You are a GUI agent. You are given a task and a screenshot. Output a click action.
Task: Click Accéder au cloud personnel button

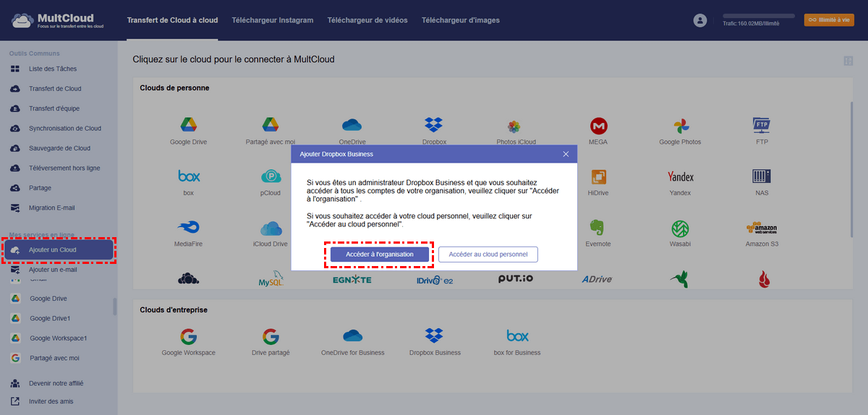(x=488, y=254)
